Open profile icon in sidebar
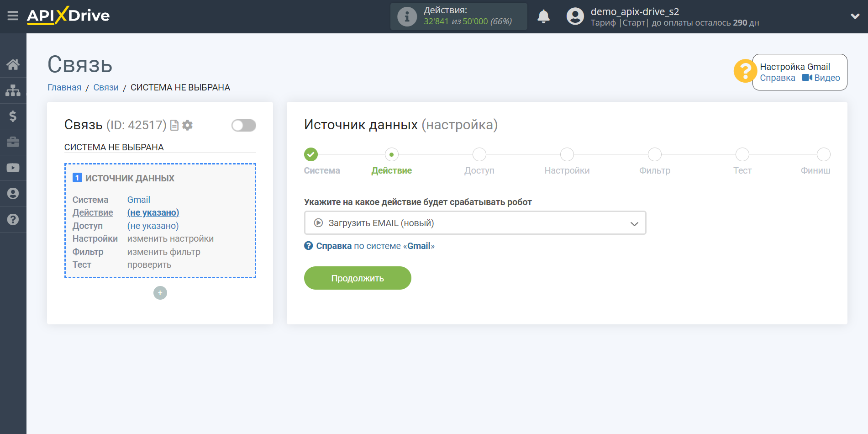This screenshot has width=868, height=434. click(13, 194)
